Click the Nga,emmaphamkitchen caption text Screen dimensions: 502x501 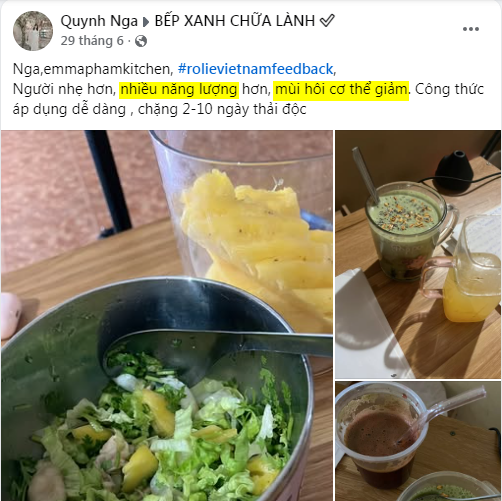coord(93,69)
